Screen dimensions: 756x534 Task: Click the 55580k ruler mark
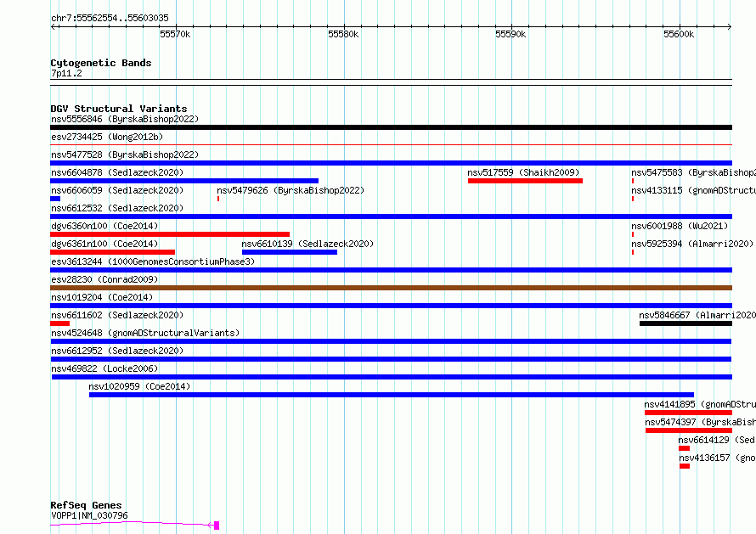343,34
